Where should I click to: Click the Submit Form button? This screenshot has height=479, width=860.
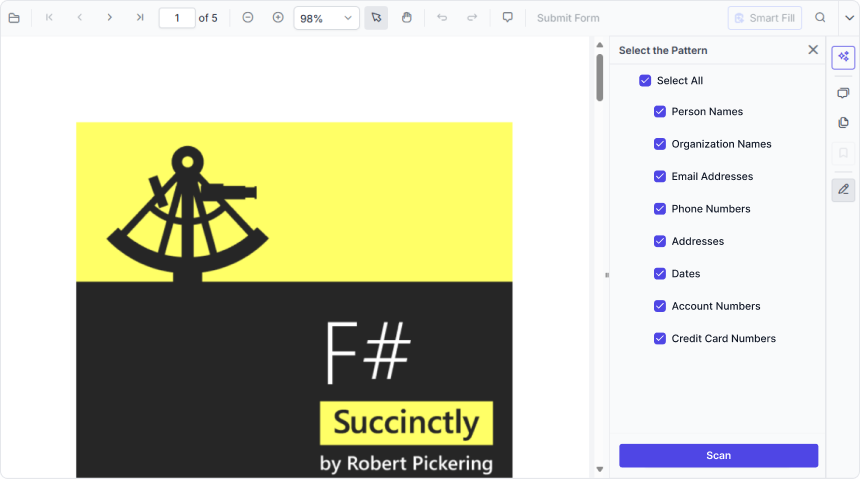click(x=568, y=18)
